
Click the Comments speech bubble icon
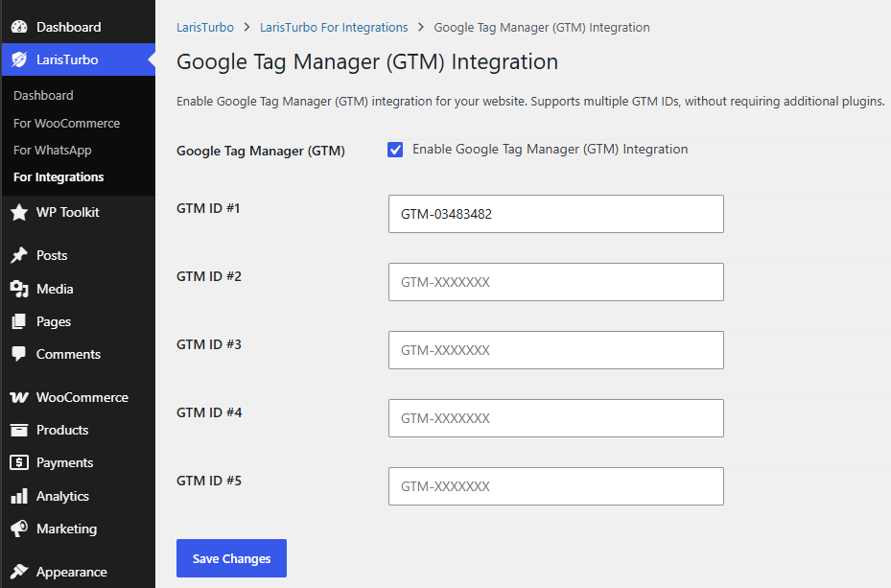tap(19, 354)
